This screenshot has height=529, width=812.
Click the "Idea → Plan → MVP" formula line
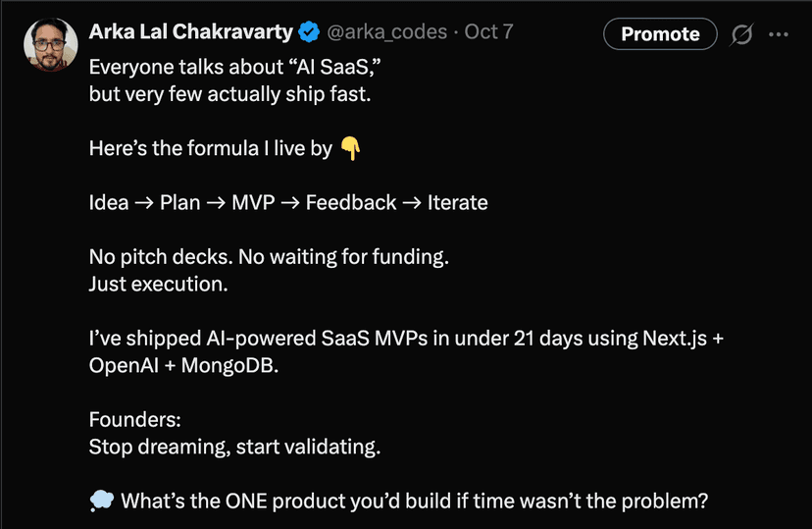[287, 203]
